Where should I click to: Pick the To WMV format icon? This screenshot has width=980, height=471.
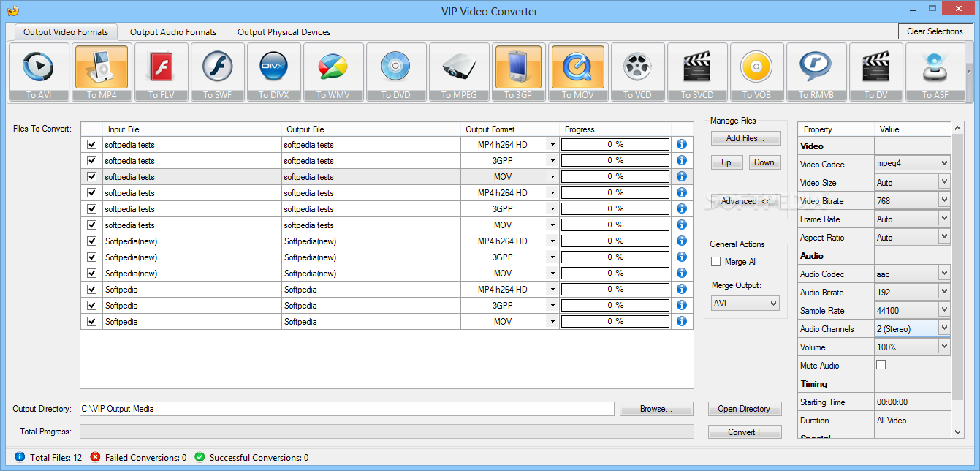[x=332, y=72]
